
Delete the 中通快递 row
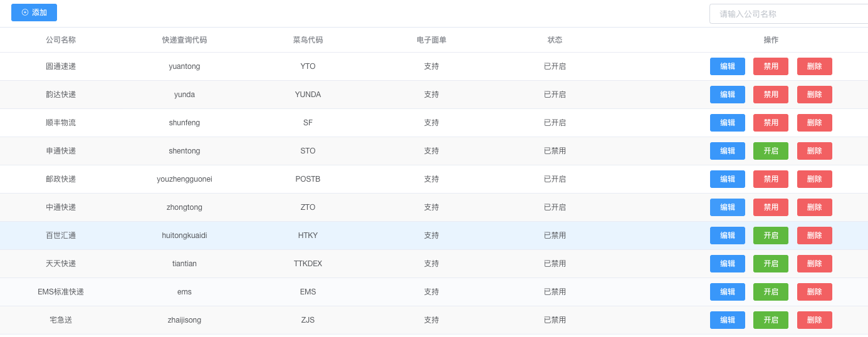[814, 207]
